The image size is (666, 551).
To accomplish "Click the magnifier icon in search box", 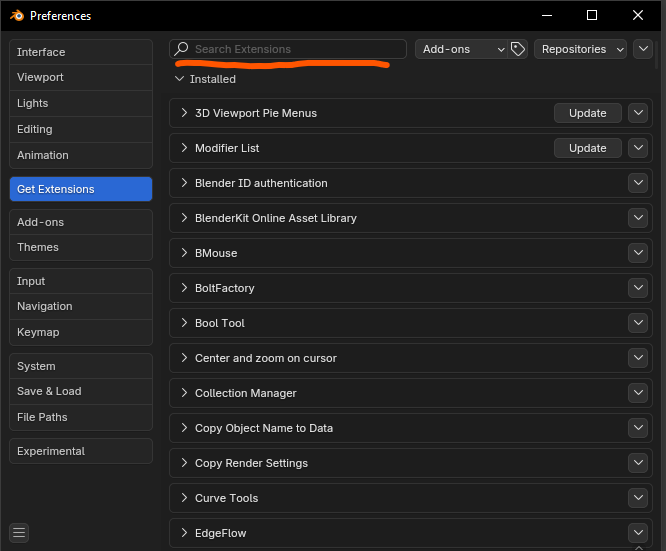I will 181,48.
